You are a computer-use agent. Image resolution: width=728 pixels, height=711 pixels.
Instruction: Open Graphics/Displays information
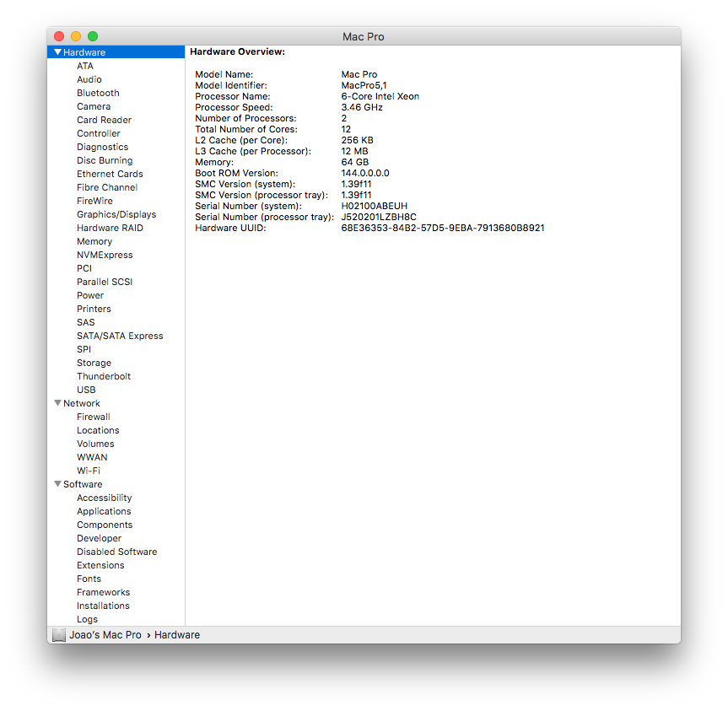pos(116,214)
